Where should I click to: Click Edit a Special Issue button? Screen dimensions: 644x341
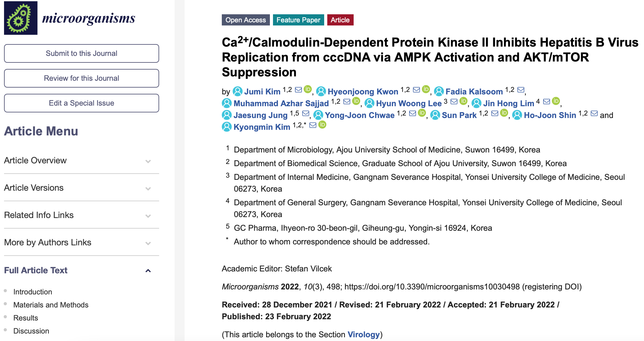81,103
